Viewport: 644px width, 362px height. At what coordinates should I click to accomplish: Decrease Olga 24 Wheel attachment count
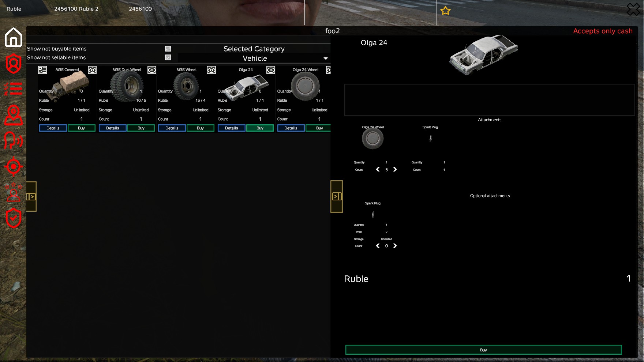pos(378,169)
